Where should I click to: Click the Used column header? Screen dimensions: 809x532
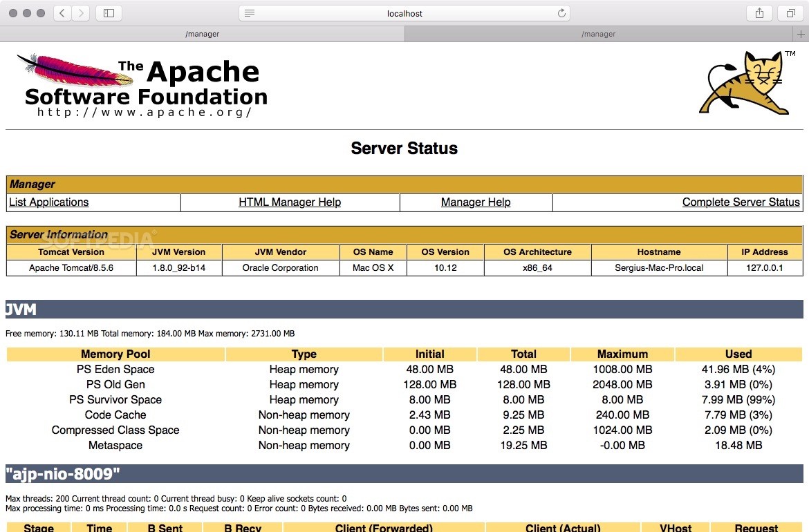point(738,354)
